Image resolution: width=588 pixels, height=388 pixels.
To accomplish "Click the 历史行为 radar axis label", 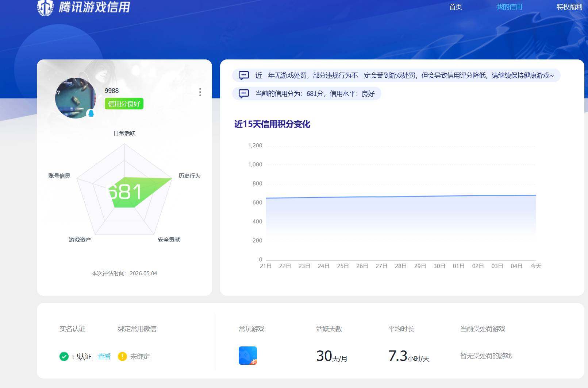I will [x=189, y=175].
